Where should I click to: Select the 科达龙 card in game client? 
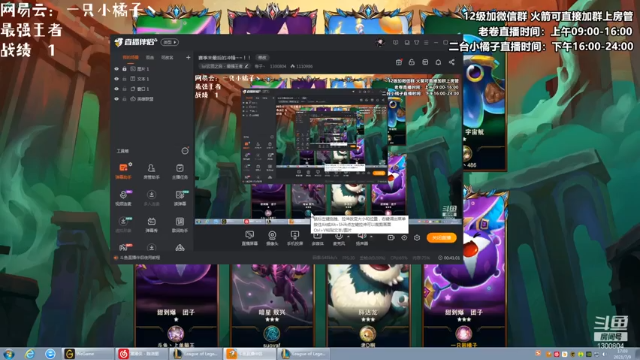[x=368, y=305]
